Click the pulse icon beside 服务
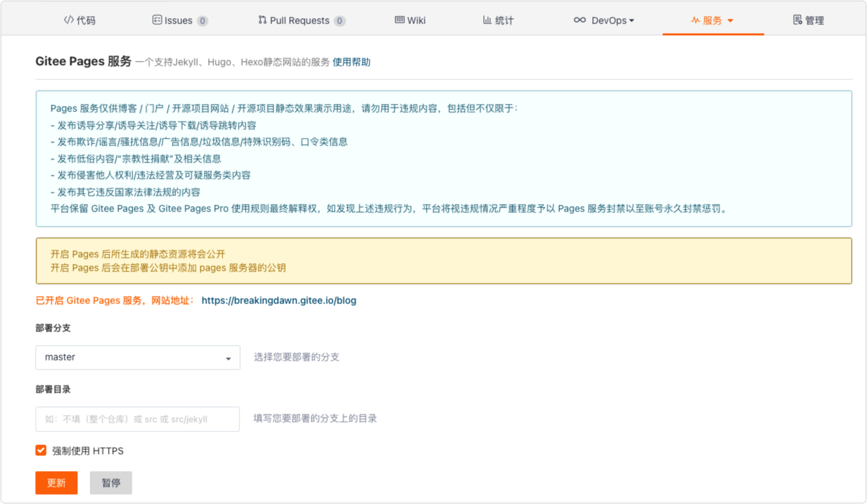The width and height of the screenshot is (867, 504). coord(695,20)
